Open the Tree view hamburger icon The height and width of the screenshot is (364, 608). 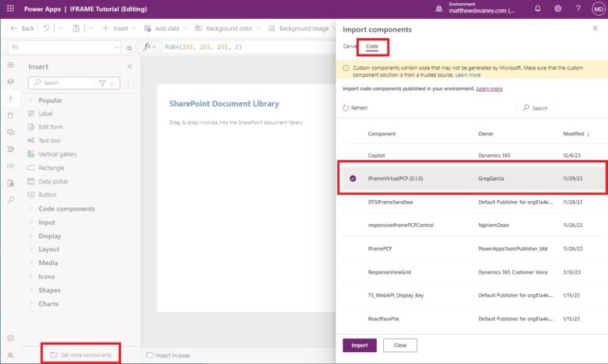[10, 65]
